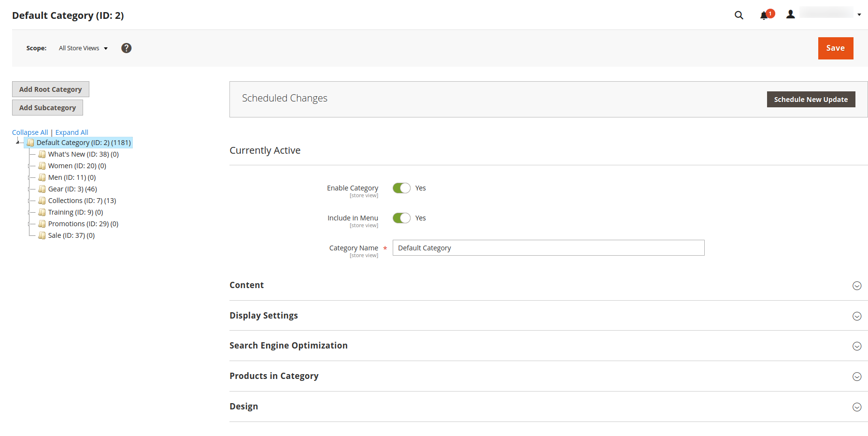Open the notifications bell icon
The width and height of the screenshot is (868, 436).
[x=764, y=15]
